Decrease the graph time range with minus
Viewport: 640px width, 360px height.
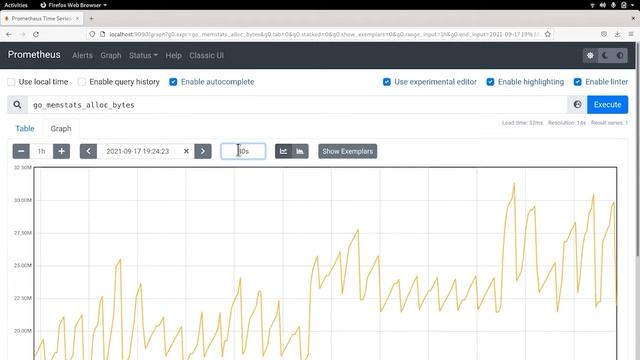21,151
